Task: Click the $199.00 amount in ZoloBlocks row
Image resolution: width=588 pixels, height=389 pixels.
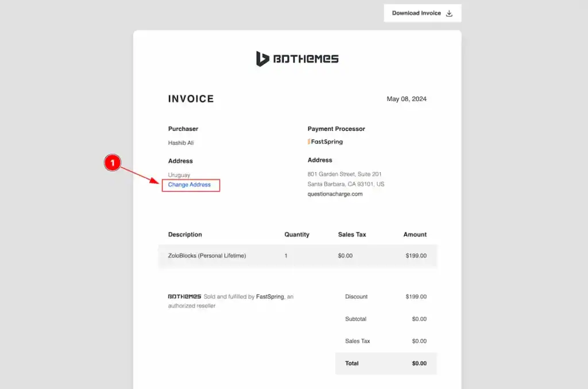Action: [x=416, y=255]
